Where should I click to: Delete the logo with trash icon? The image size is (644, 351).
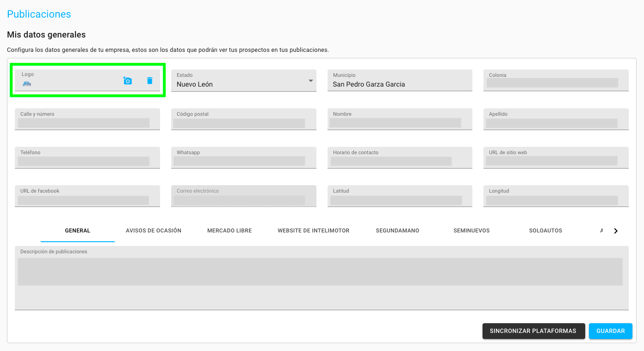coord(149,81)
